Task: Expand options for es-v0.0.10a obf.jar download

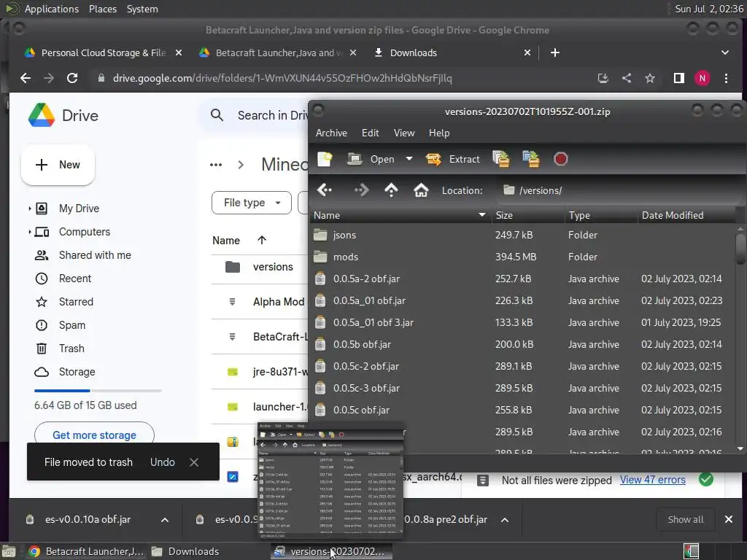Action: (165, 519)
